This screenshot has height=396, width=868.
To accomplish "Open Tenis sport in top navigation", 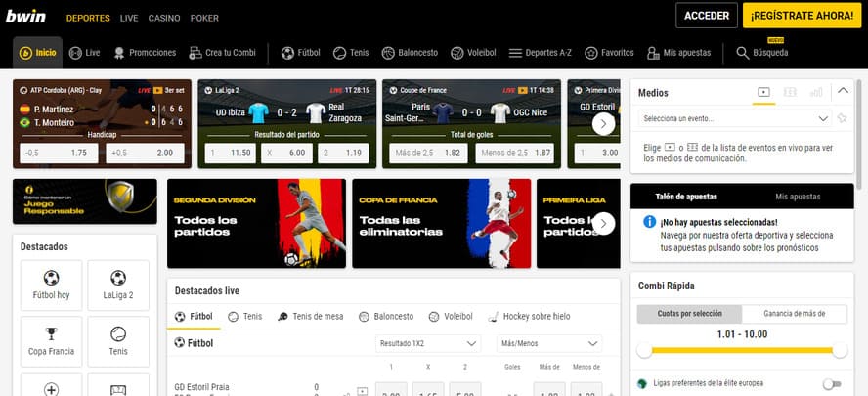I will click(351, 53).
